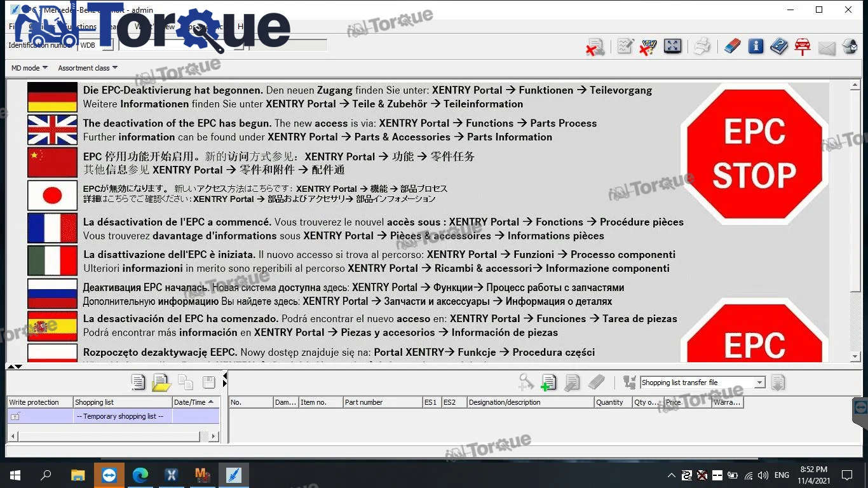The height and width of the screenshot is (488, 868).
Task: Click the transfer settings icon beside dropdown
Action: click(x=630, y=382)
